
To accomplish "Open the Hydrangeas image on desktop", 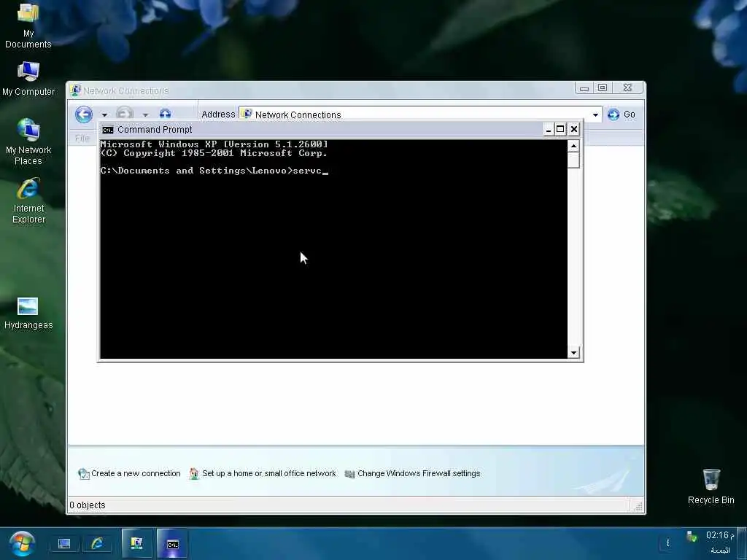I will 28,314.
